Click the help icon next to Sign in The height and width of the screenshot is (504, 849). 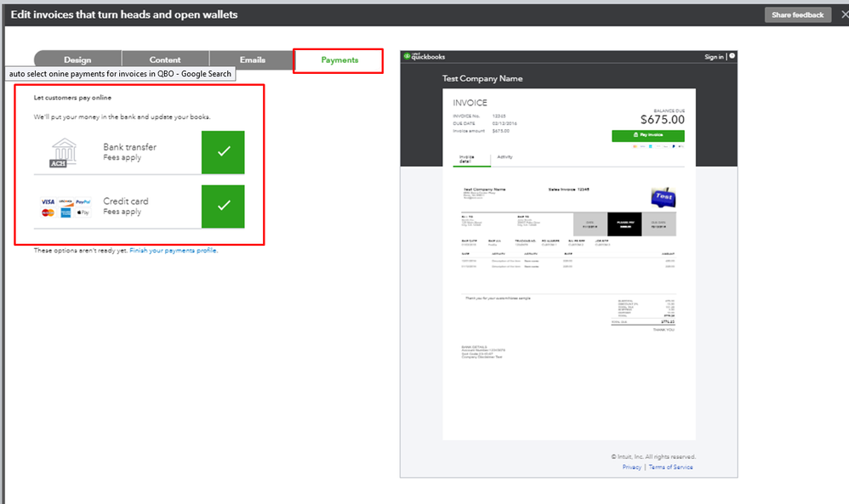click(x=732, y=56)
